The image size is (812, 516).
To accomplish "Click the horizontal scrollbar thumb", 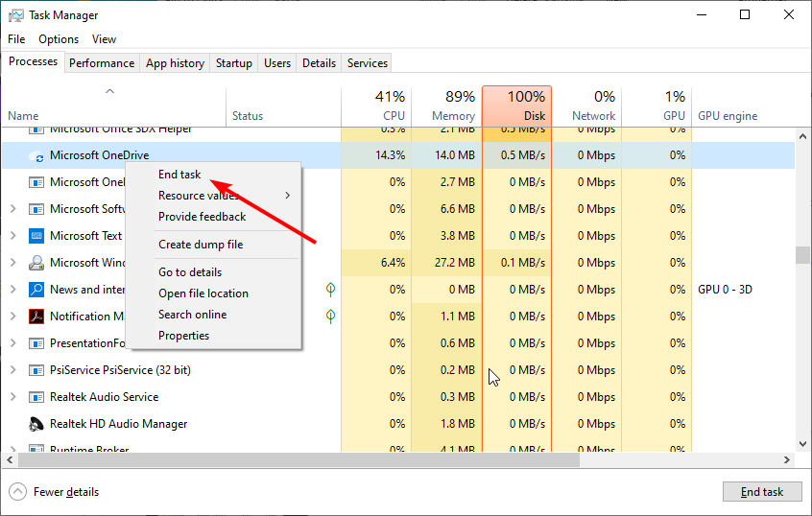I will click(299, 459).
